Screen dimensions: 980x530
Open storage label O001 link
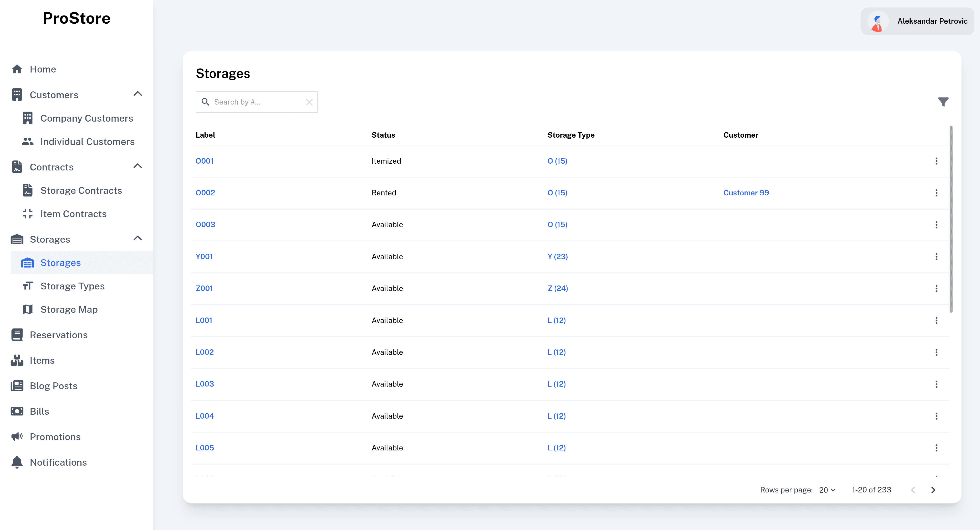tap(204, 161)
